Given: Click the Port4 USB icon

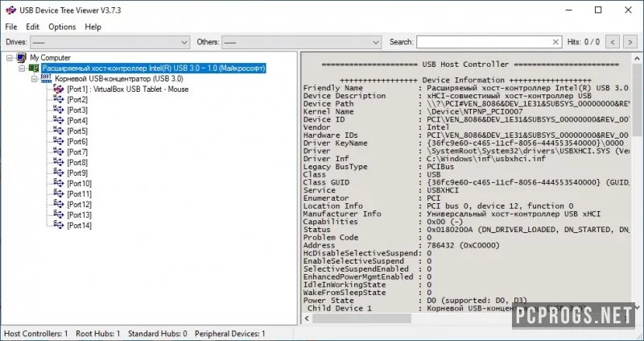Looking at the screenshot, I should [x=59, y=121].
